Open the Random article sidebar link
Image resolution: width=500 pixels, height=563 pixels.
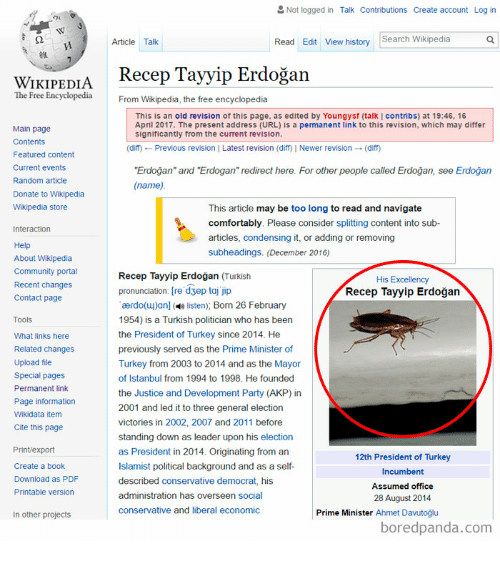coord(40,181)
